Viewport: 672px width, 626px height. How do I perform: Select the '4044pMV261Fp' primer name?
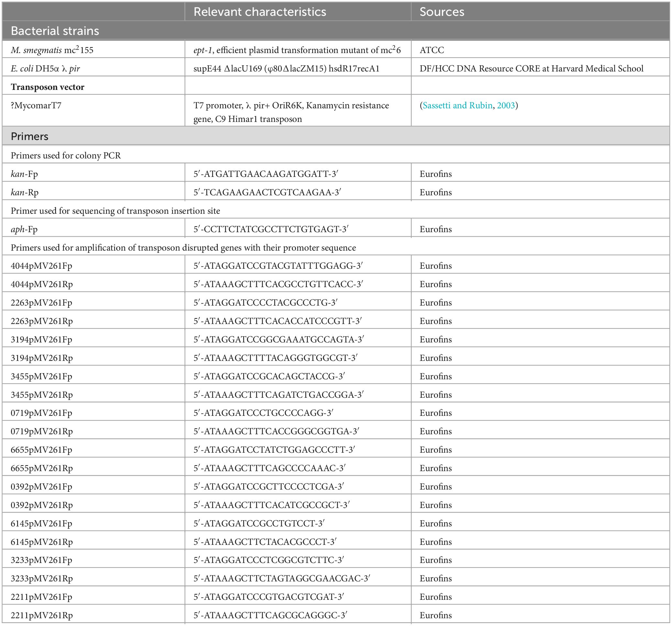tap(41, 266)
